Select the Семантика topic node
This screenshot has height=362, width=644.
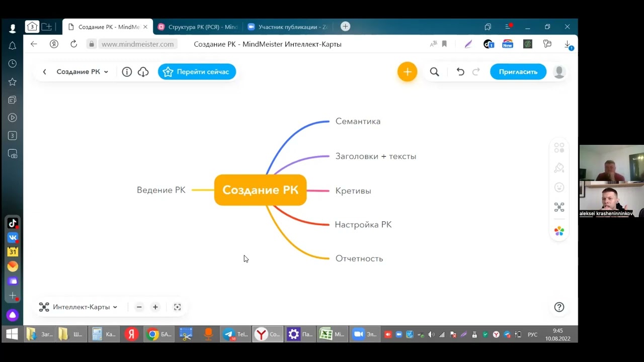coord(358,121)
